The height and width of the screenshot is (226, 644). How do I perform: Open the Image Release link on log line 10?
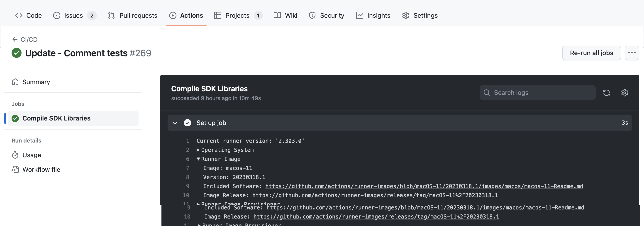pyautogui.click(x=375, y=195)
